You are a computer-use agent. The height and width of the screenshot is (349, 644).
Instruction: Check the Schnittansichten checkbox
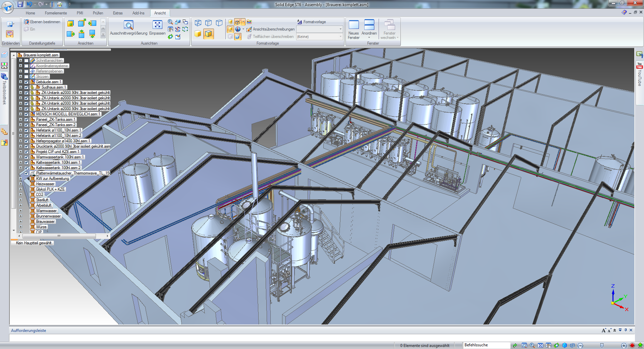[x=26, y=60]
